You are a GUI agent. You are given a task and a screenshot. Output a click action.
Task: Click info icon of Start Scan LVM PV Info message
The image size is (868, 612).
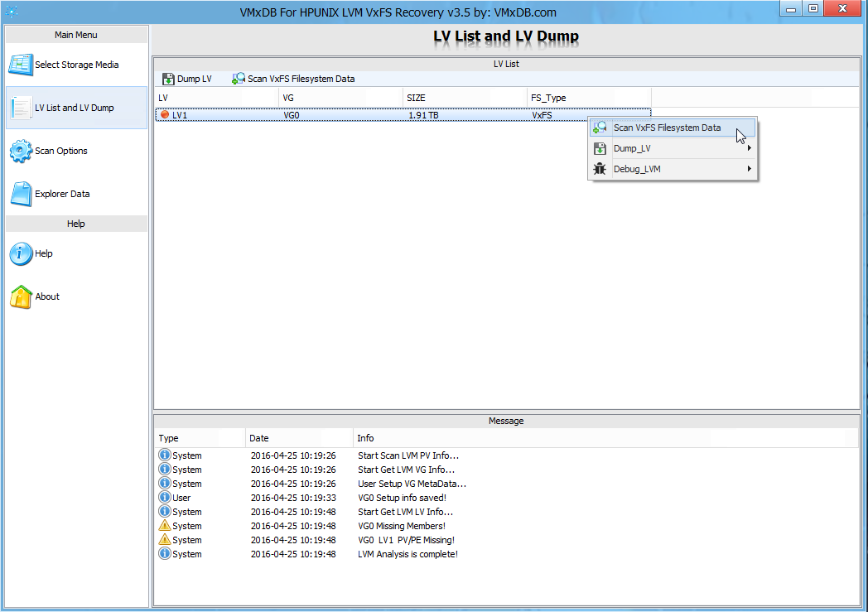[x=165, y=455]
